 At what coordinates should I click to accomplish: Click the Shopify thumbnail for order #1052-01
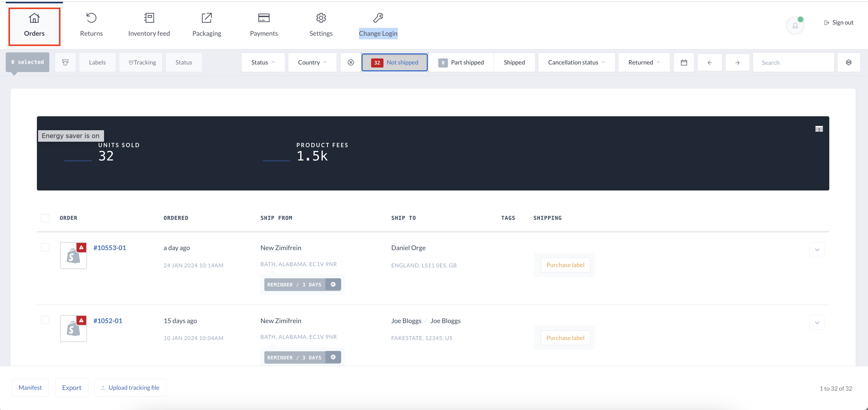pos(73,328)
